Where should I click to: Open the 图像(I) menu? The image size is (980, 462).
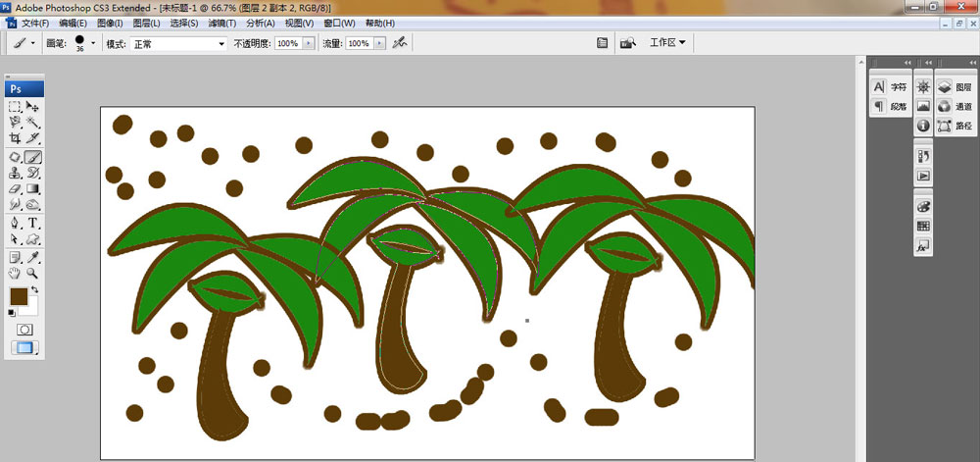click(110, 23)
